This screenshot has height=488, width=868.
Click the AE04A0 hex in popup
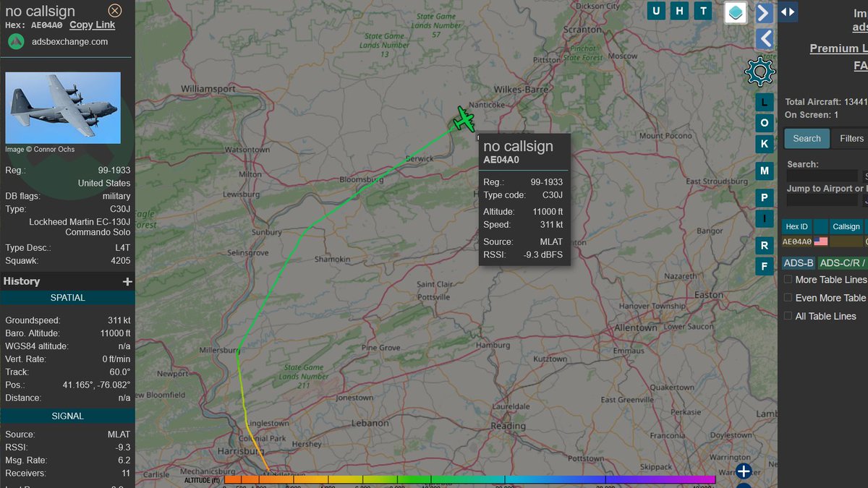(x=501, y=160)
